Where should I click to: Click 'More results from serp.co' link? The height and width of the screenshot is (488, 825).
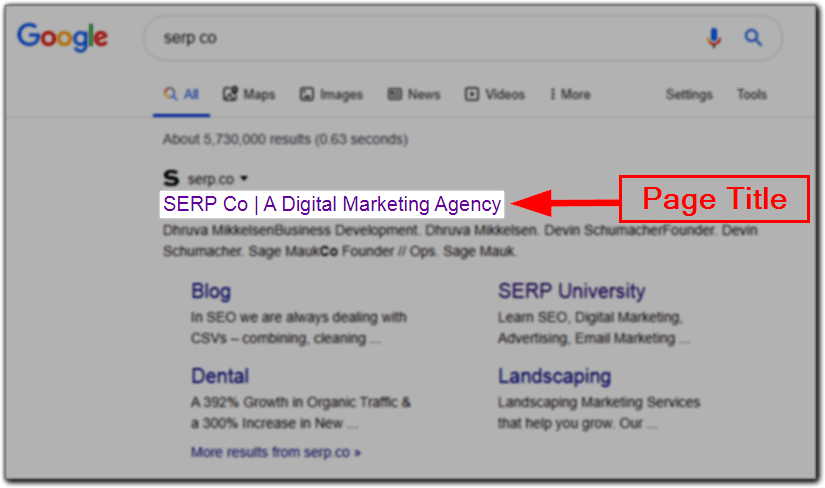click(276, 452)
